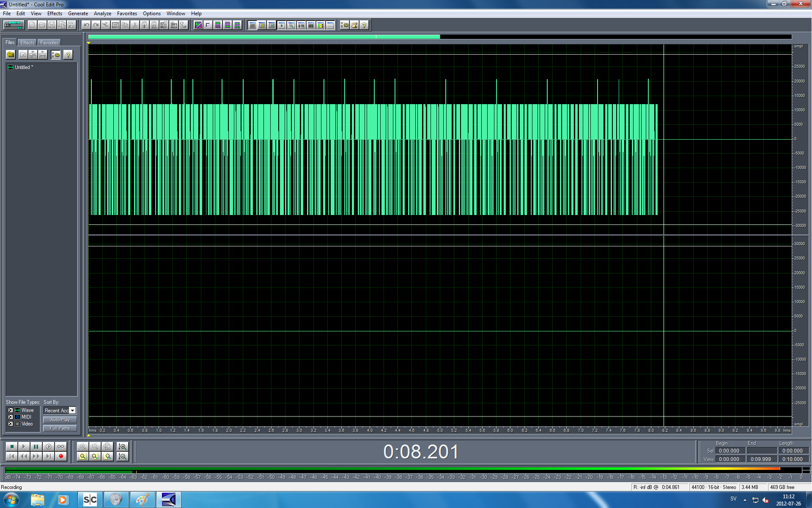
Task: Click the green horizontal zoom bar above waveform
Action: pos(264,37)
